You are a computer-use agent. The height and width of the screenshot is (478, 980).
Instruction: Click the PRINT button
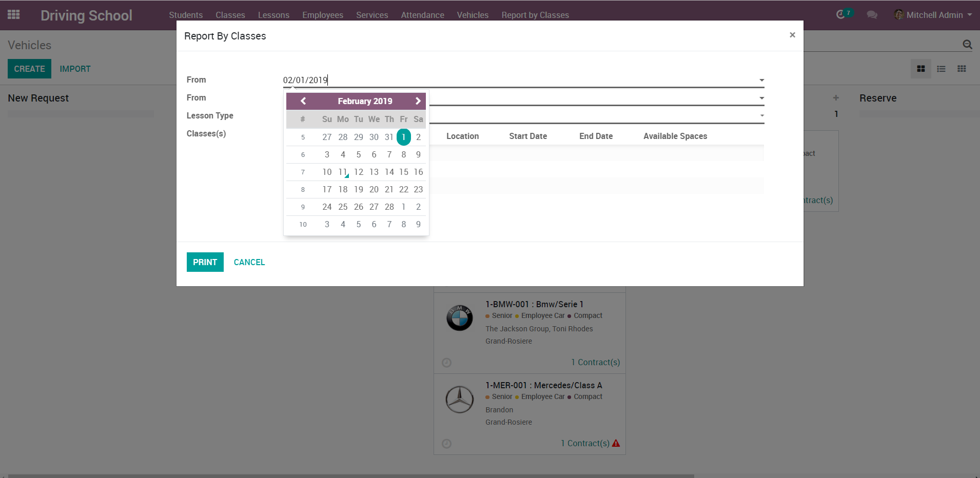click(x=205, y=262)
